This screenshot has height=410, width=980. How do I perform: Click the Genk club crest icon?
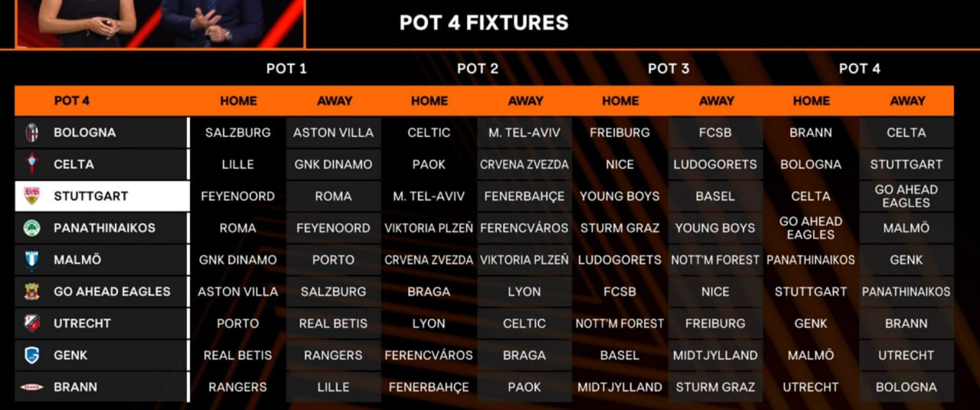click(32, 356)
